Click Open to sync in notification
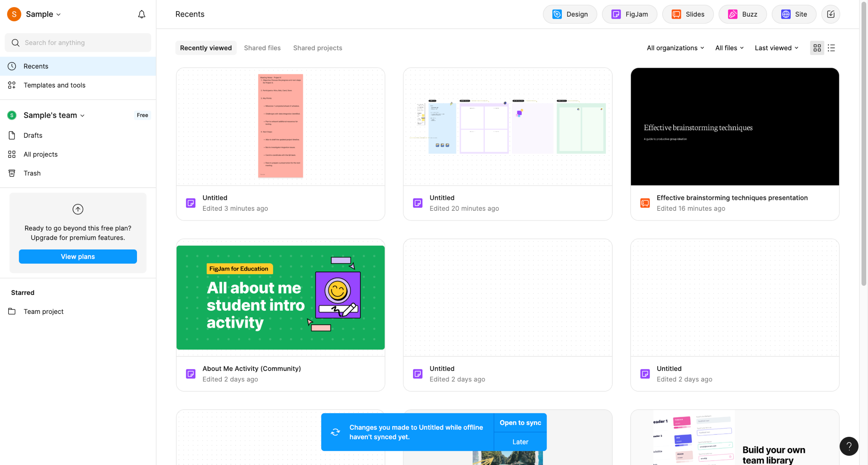 click(520, 423)
